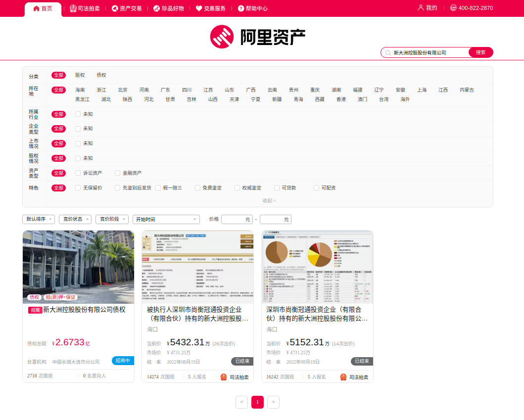Filter category by 债权
The width and height of the screenshot is (524, 420).
point(101,75)
